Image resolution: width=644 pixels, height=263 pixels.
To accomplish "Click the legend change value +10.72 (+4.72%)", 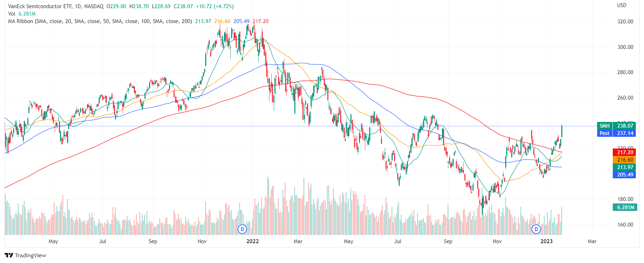I will click(215, 6).
